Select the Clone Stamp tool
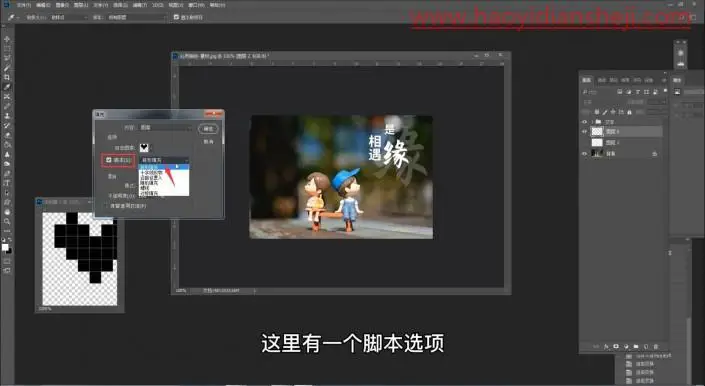Screen dimensions: 705x386 point(7,115)
